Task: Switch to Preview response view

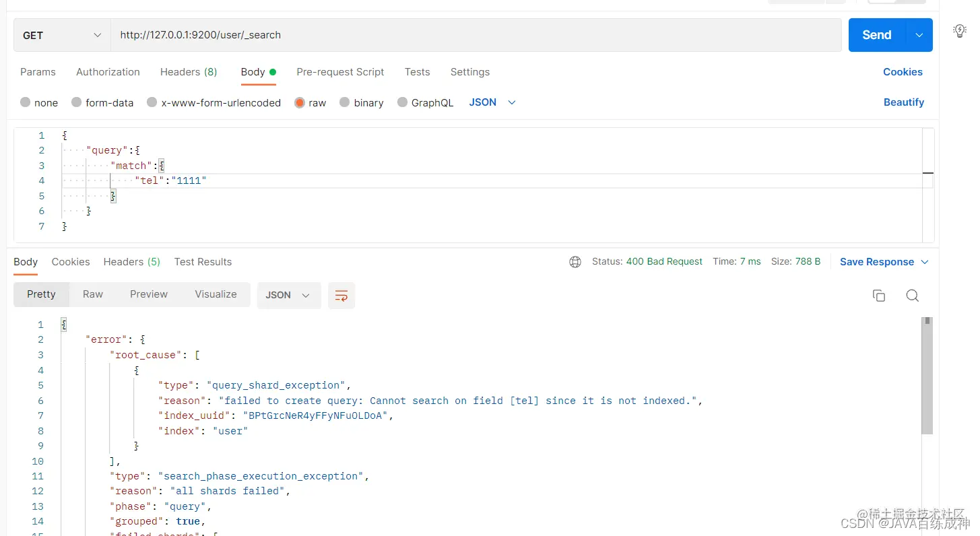Action: (149, 294)
